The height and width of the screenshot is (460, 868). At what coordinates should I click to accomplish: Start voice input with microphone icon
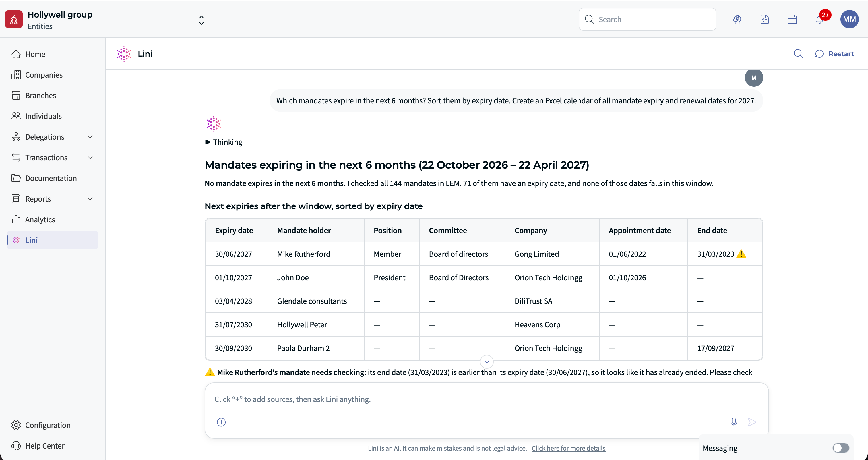pos(734,422)
